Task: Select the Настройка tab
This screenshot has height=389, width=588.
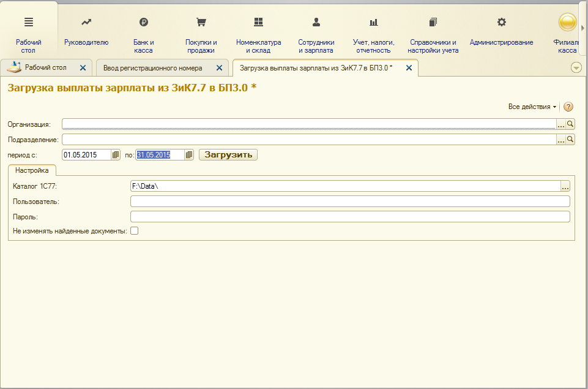Action: [x=32, y=170]
